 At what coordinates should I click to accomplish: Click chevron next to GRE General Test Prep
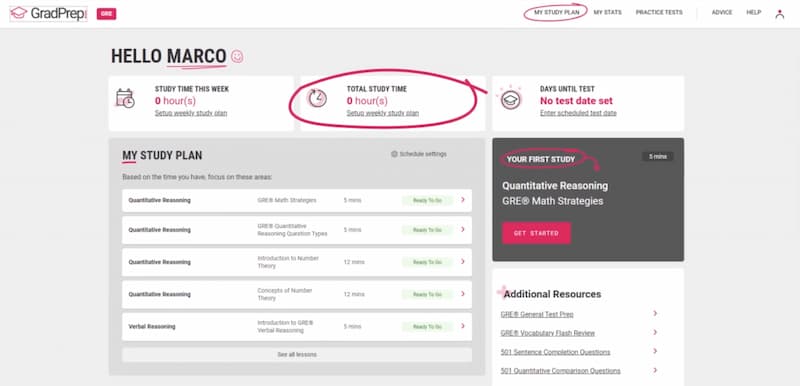[655, 314]
